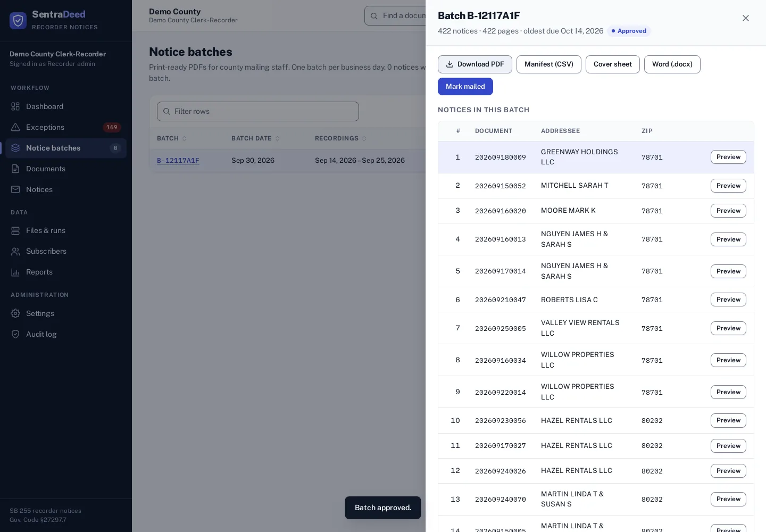This screenshot has height=532, width=766.
Task: Close the Batch B-12117A1F panel
Action: (746, 18)
